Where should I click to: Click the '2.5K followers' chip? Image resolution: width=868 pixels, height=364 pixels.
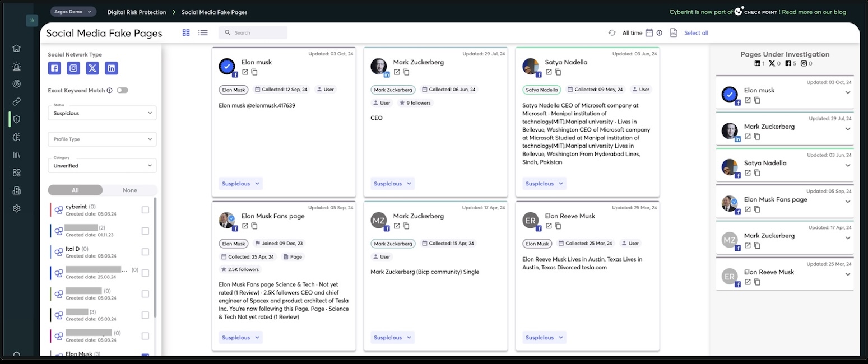pos(240,270)
